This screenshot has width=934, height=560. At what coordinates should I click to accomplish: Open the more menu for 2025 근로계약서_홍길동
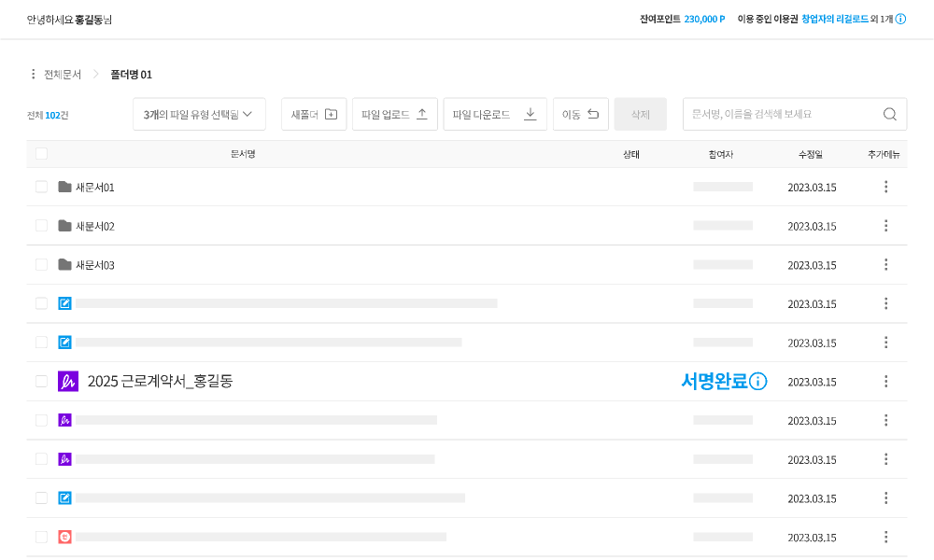(x=885, y=381)
